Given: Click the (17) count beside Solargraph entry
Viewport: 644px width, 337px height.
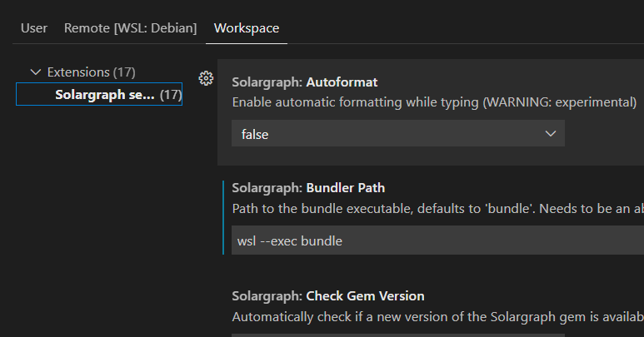Looking at the screenshot, I should [x=171, y=95].
